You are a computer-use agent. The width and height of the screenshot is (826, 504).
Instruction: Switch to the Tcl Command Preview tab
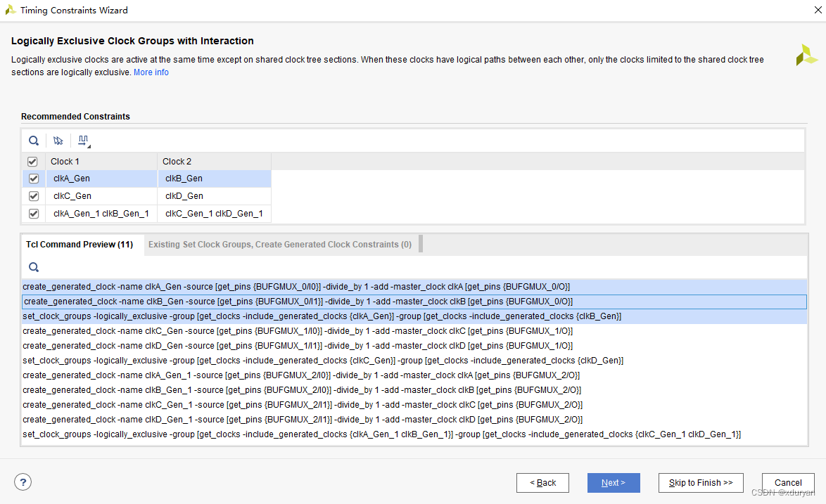(x=80, y=245)
